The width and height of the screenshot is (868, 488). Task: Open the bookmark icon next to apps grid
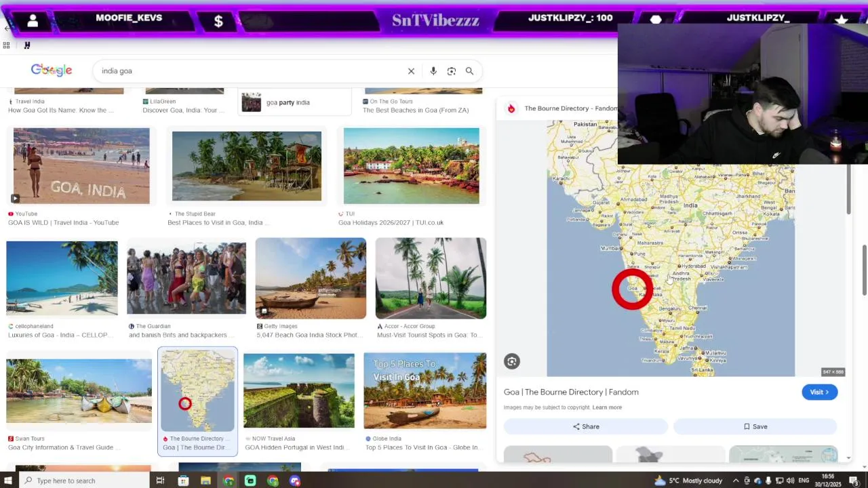pos(27,45)
